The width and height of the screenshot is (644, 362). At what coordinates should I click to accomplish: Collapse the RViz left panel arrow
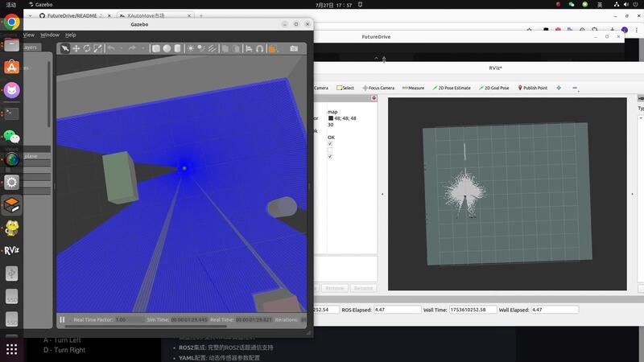[382, 194]
